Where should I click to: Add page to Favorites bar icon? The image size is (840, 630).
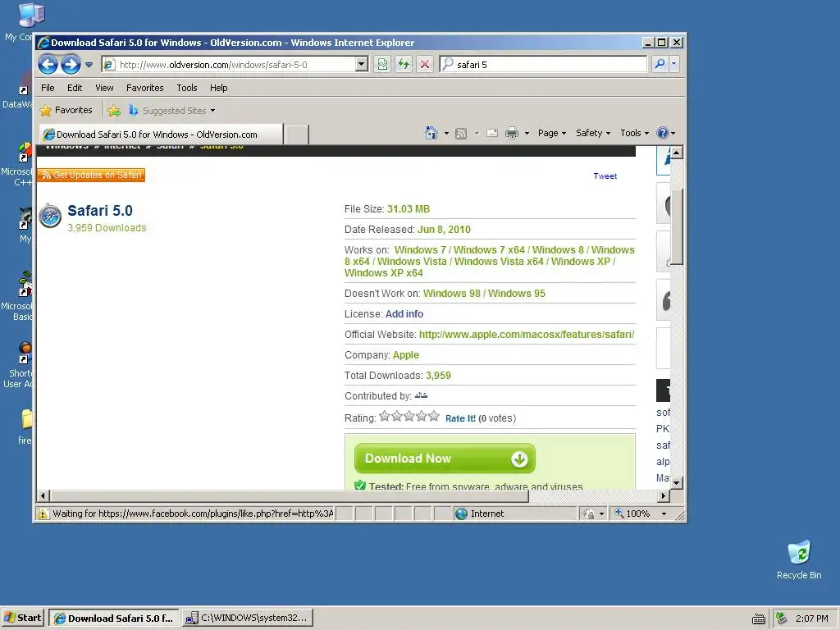click(114, 111)
